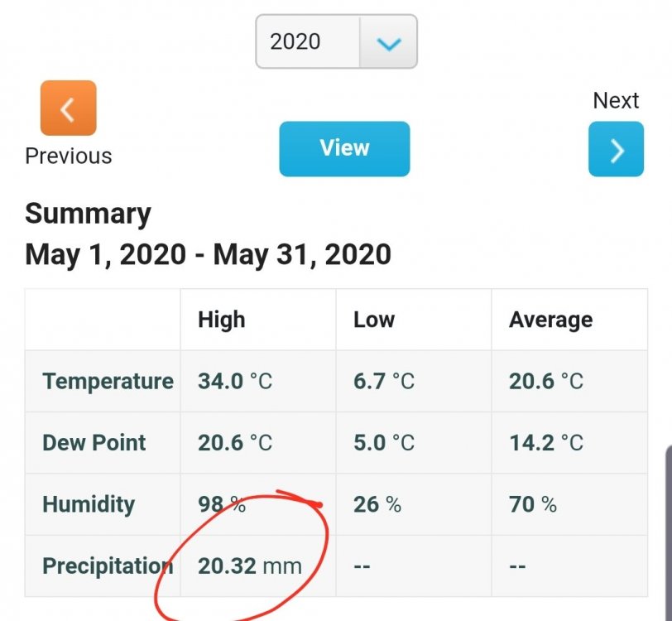Click the 6.7 °C low temperature cell
672x621 pixels.
click(x=384, y=381)
